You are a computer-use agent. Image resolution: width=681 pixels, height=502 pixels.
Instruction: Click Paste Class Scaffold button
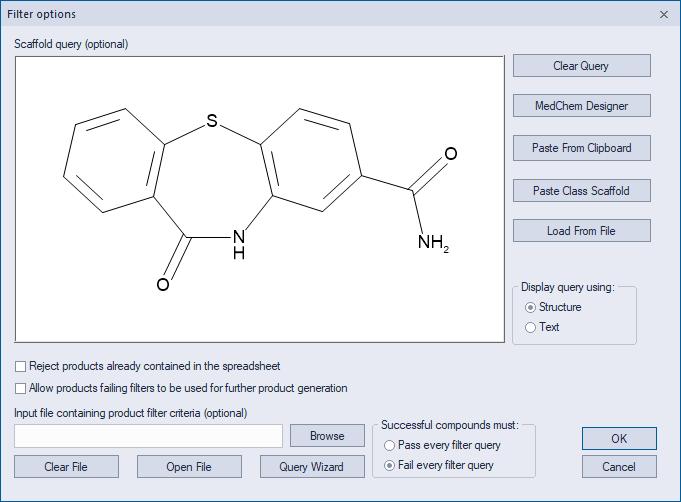(x=582, y=191)
